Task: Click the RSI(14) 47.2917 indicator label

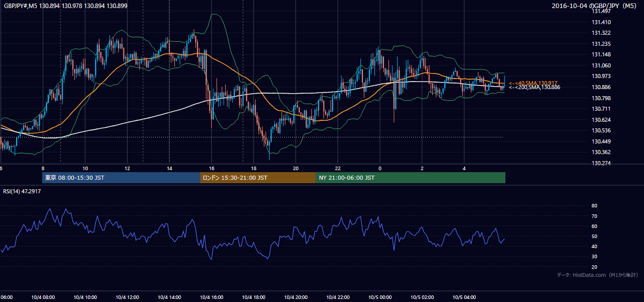Action: click(x=22, y=191)
